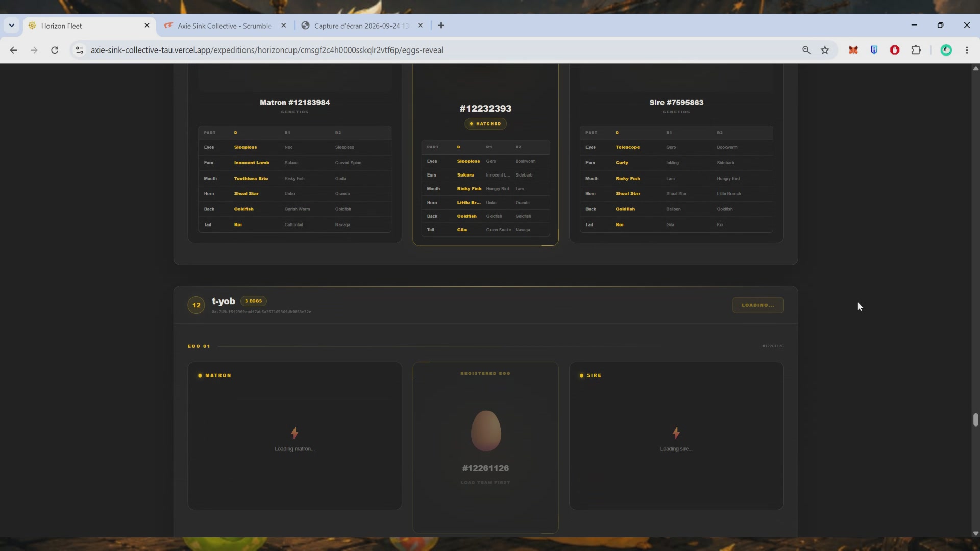Open the zoom magnifier icon in address bar
Image resolution: width=980 pixels, height=551 pixels.
click(x=806, y=50)
